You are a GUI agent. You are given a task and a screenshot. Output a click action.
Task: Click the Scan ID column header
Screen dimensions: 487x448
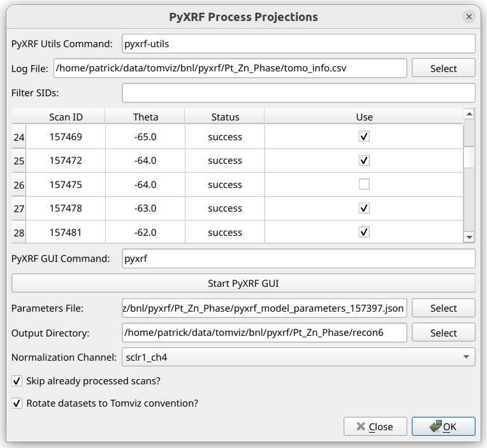pyautogui.click(x=66, y=117)
